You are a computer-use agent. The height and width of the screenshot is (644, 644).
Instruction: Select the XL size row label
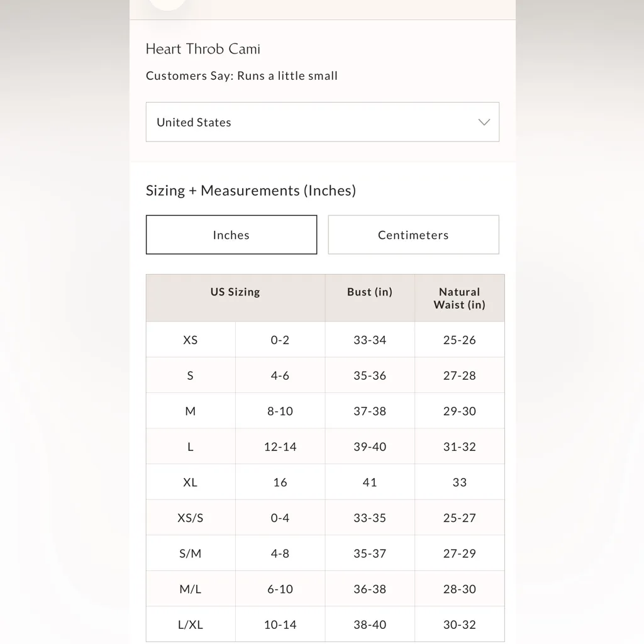(x=191, y=482)
